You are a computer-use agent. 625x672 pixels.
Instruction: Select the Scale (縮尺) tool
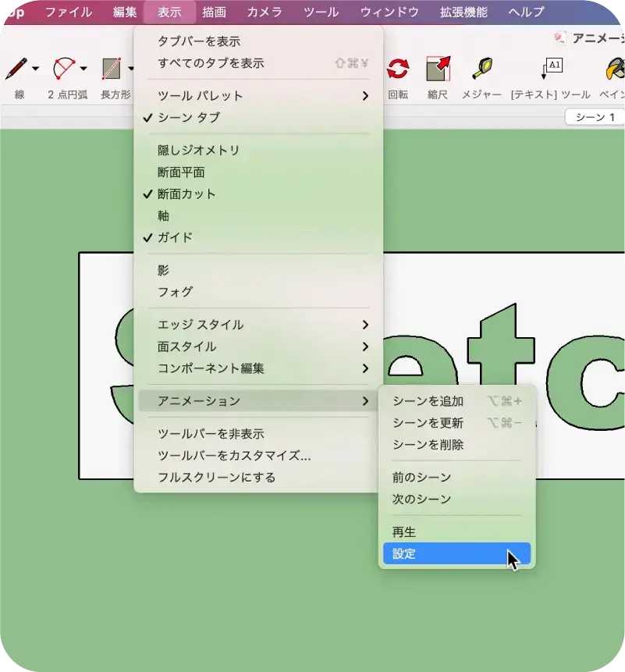coord(439,69)
